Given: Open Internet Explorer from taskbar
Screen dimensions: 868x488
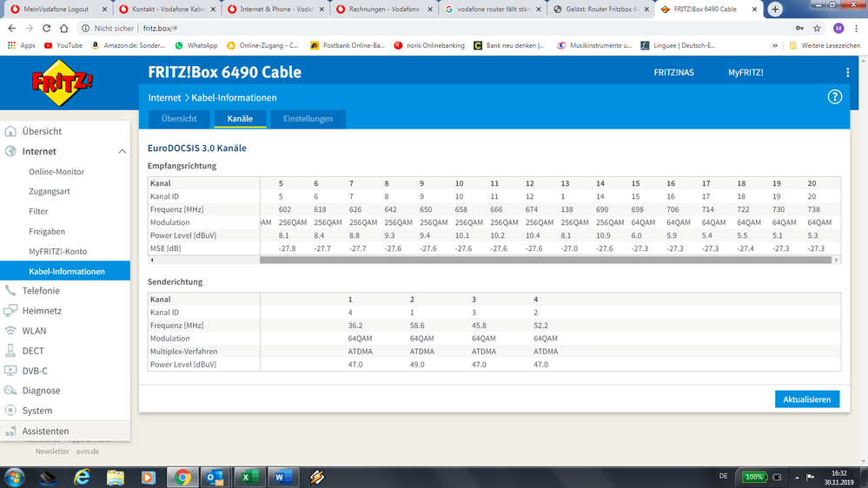Looking at the screenshot, I should [x=82, y=477].
